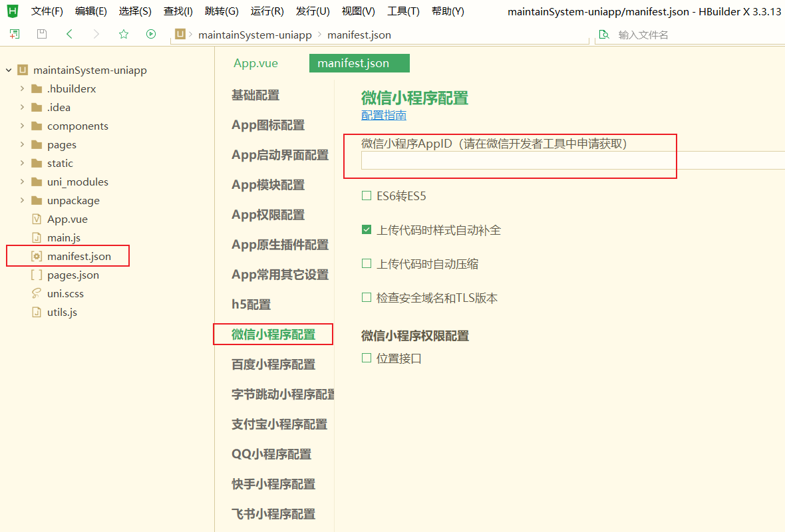Image resolution: width=785 pixels, height=532 pixels.
Task: Open the 配置指南 link
Action: [x=383, y=114]
